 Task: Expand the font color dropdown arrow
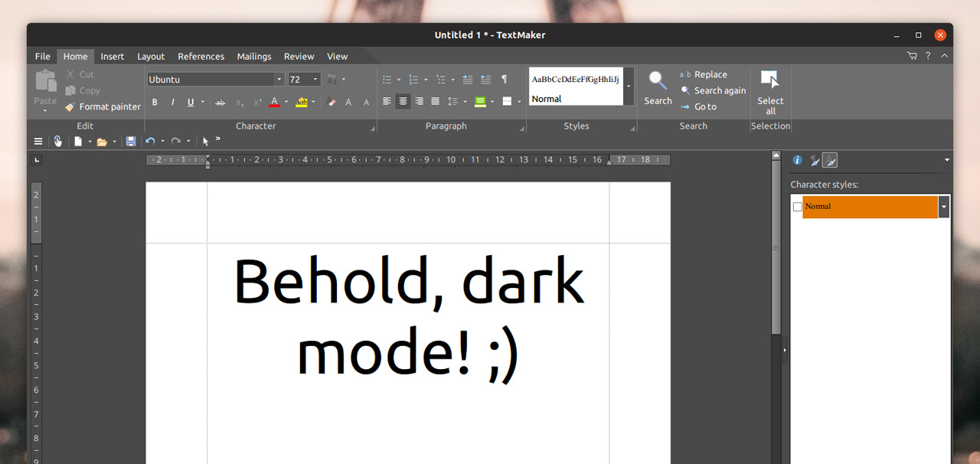(286, 102)
